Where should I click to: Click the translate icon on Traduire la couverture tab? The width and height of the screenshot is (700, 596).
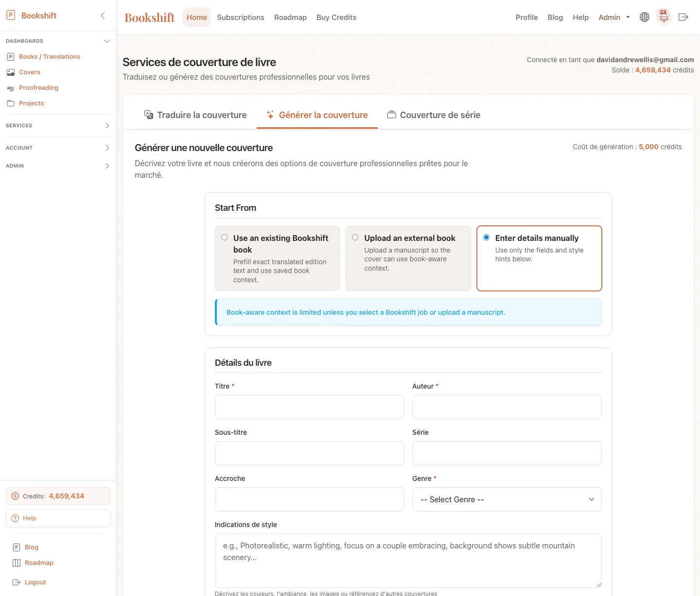[149, 115]
